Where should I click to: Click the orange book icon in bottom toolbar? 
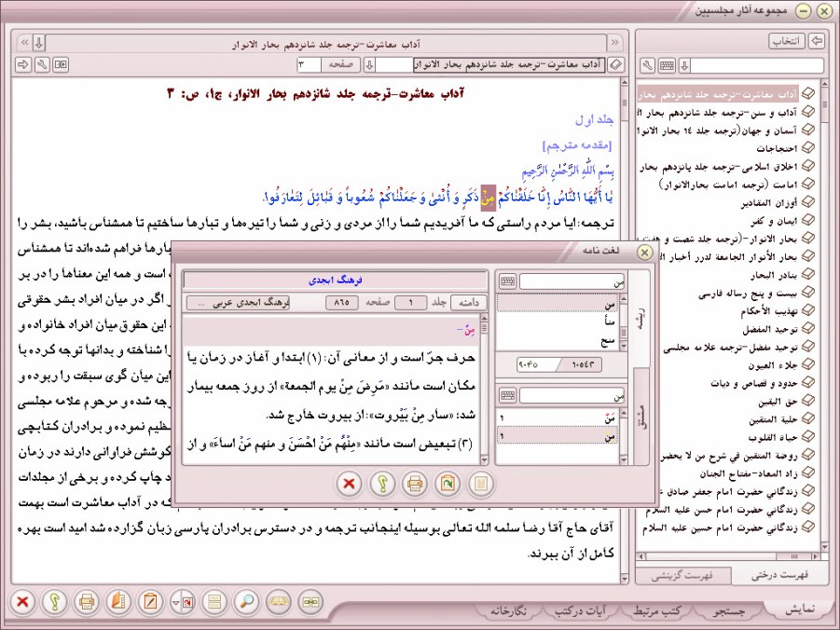pyautogui.click(x=118, y=602)
